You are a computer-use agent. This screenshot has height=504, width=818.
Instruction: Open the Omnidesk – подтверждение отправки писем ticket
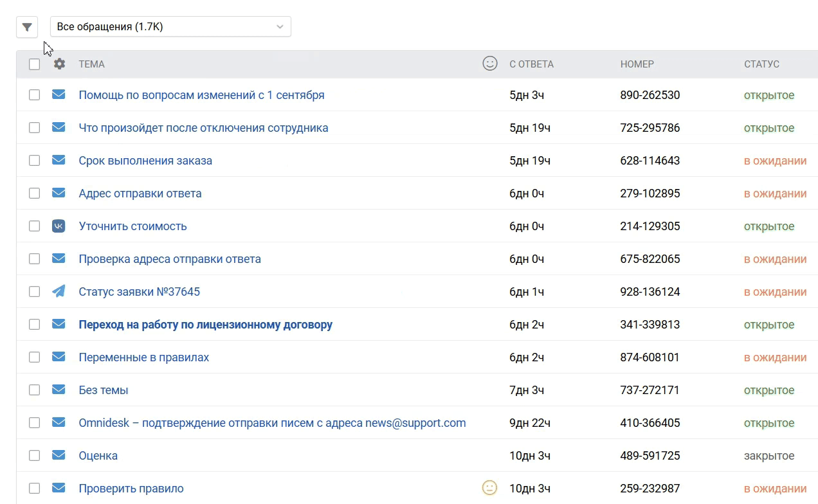click(272, 423)
